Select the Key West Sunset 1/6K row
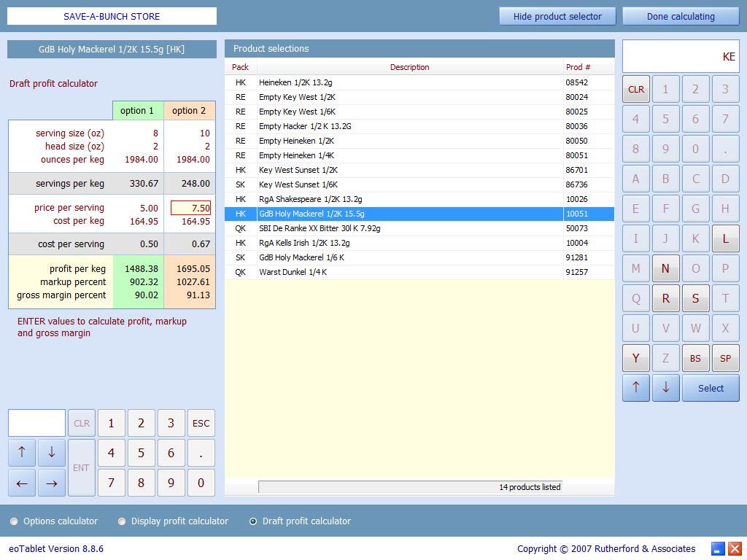The height and width of the screenshot is (560, 747). (419, 184)
